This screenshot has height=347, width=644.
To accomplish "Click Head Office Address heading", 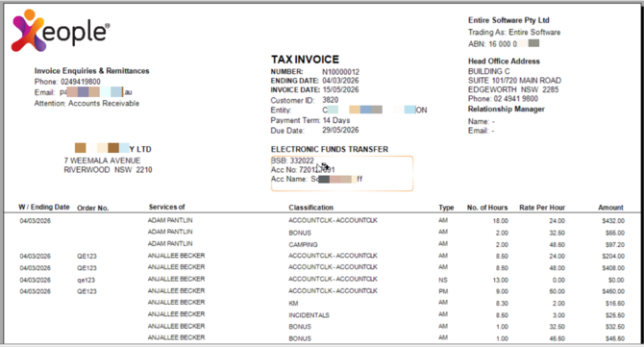I will pos(504,62).
